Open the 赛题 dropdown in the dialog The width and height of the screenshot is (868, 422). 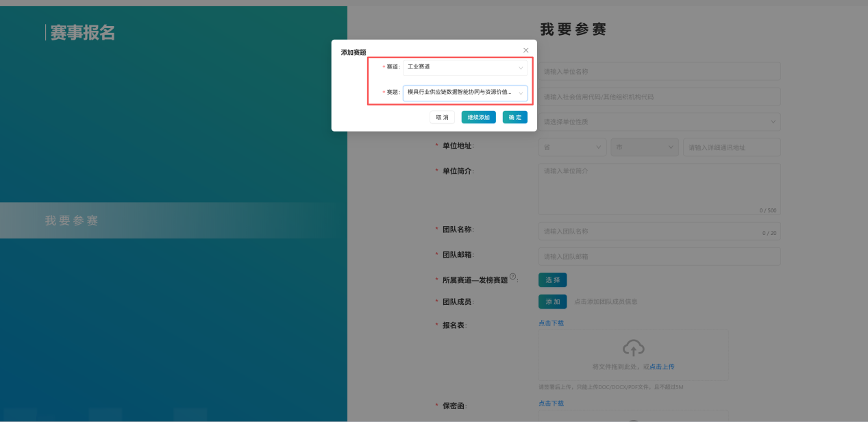pyautogui.click(x=465, y=92)
